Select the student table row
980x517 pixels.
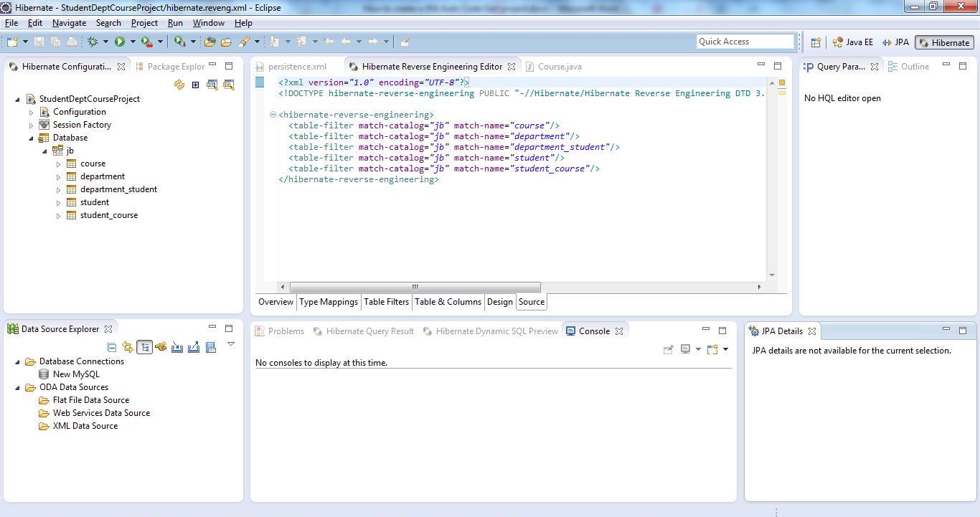94,202
